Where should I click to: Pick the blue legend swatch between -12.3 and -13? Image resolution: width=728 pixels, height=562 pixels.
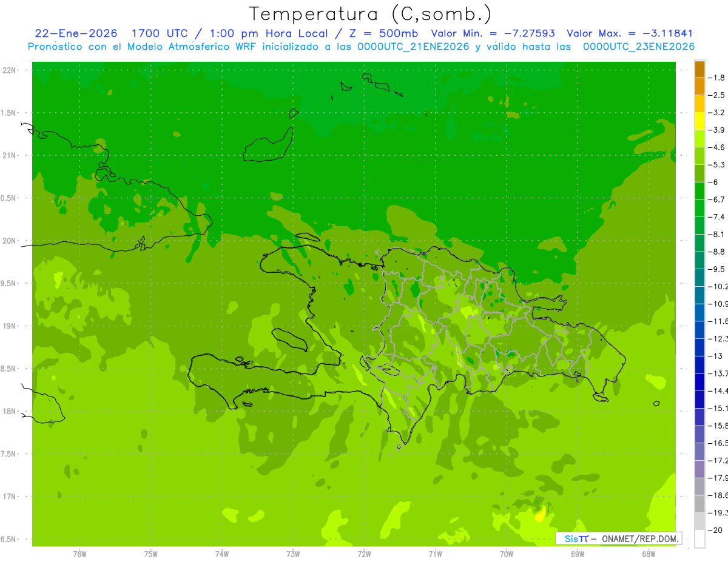click(x=699, y=347)
